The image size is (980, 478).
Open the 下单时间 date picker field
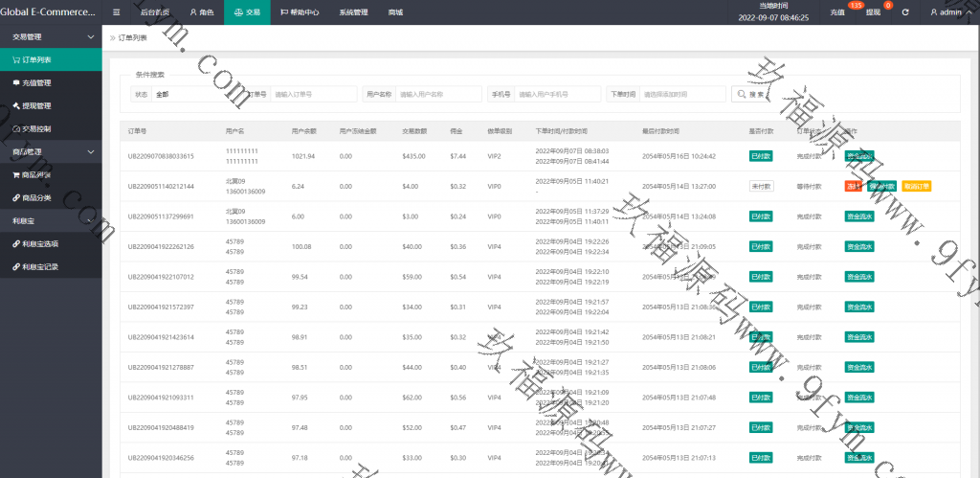click(682, 94)
